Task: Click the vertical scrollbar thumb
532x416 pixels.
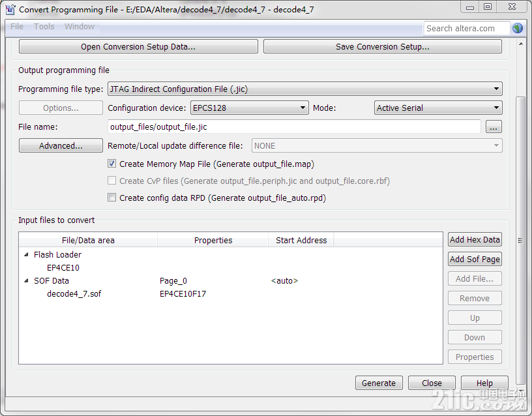Action: pyautogui.click(x=520, y=239)
